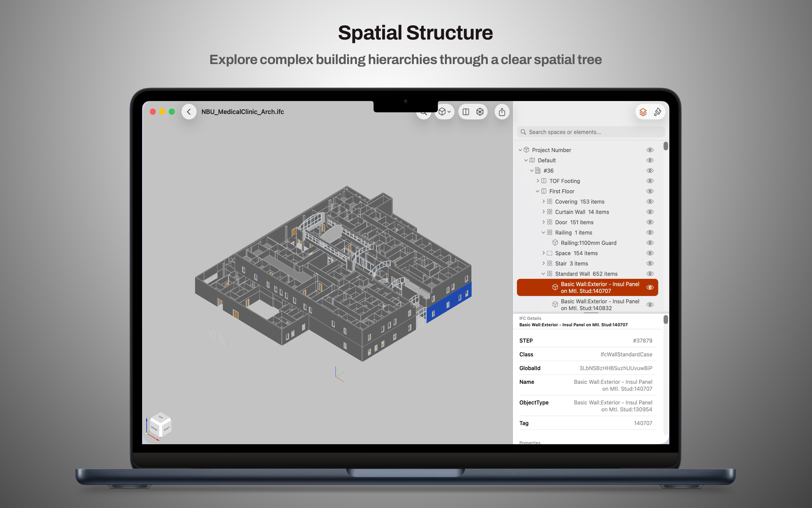This screenshot has width=812, height=508.
Task: Click the Railing:1100mm Guard element cube icon
Action: tap(555, 243)
